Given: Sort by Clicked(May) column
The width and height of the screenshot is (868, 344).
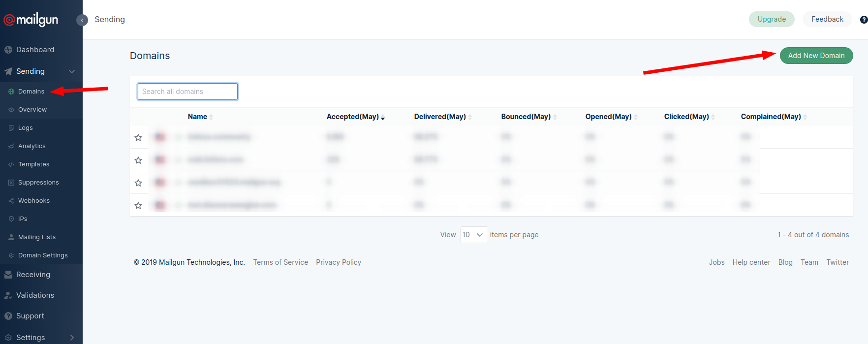Looking at the screenshot, I should coord(689,117).
